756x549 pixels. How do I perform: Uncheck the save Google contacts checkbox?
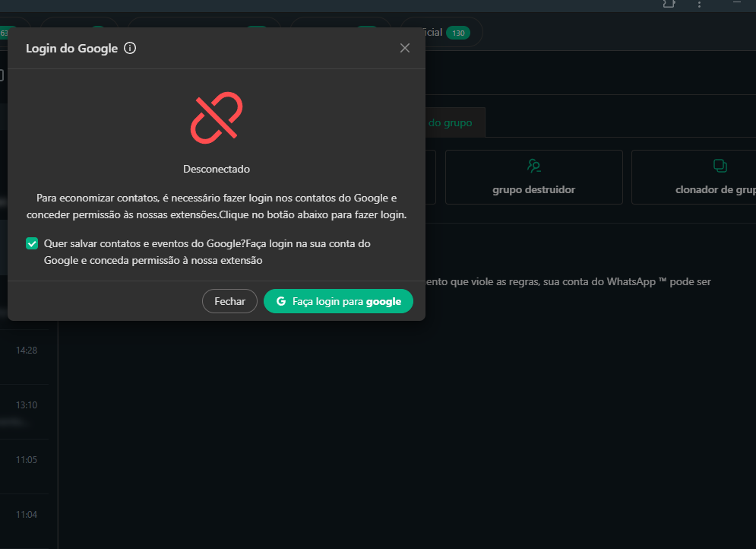pyautogui.click(x=32, y=243)
